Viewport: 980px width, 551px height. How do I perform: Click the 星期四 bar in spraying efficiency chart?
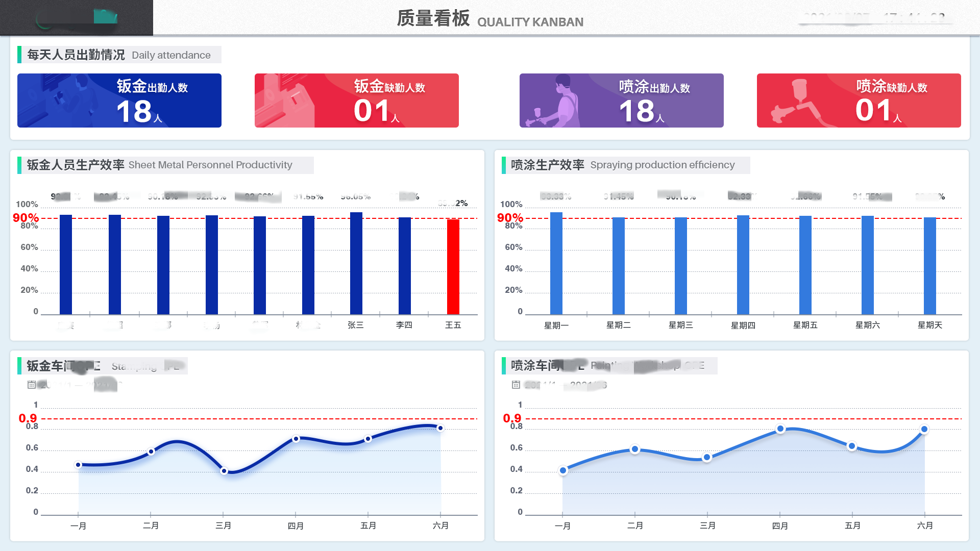[743, 265]
